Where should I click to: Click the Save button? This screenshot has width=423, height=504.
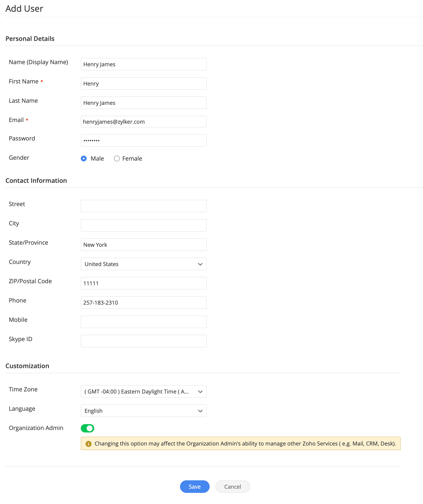click(195, 486)
